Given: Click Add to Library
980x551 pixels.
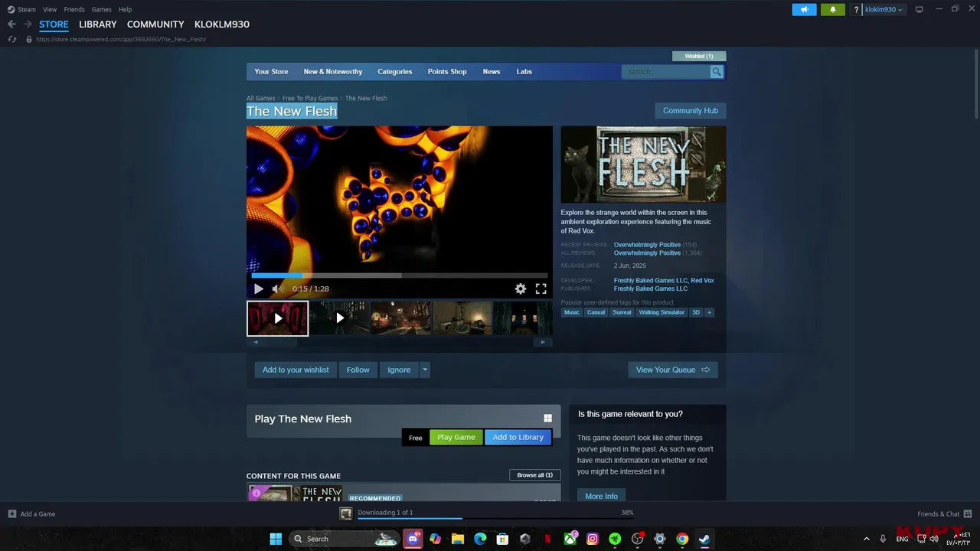Looking at the screenshot, I should [518, 437].
